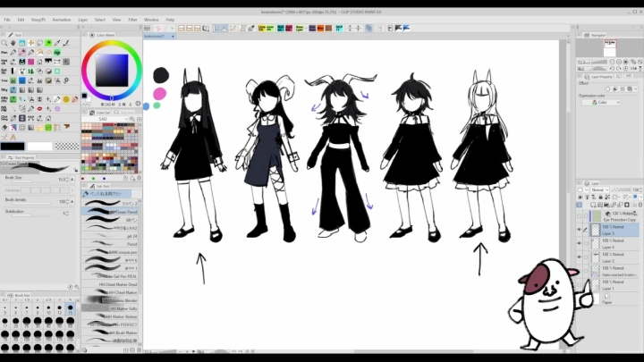644x362 pixels.
Task: Click the lock icon on brush preview
Action: pyautogui.click(x=76, y=170)
